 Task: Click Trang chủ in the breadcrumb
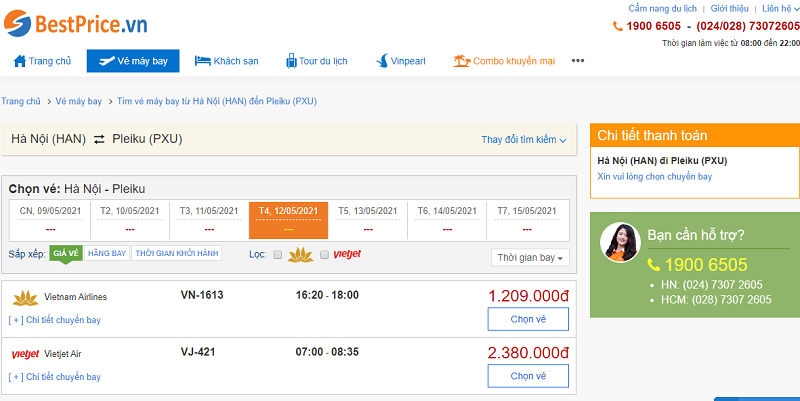point(21,101)
